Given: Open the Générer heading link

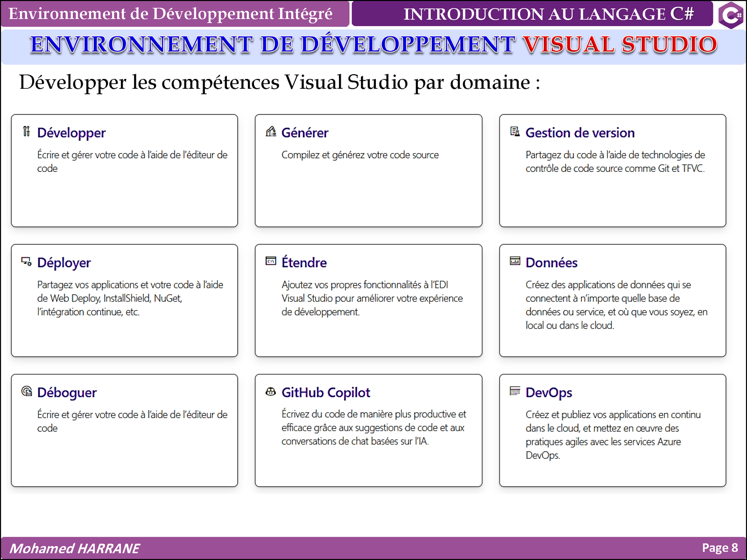Looking at the screenshot, I should coord(305,133).
